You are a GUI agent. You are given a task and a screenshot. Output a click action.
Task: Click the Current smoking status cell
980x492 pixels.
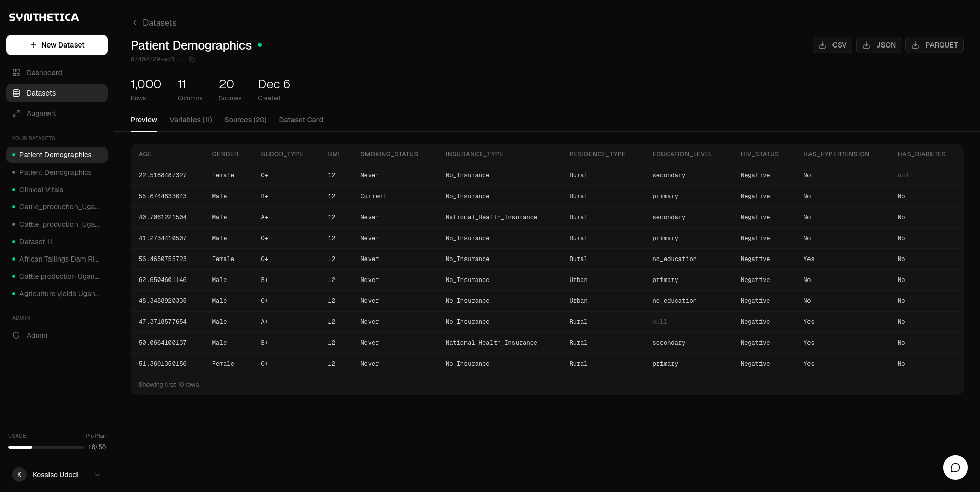pos(373,196)
